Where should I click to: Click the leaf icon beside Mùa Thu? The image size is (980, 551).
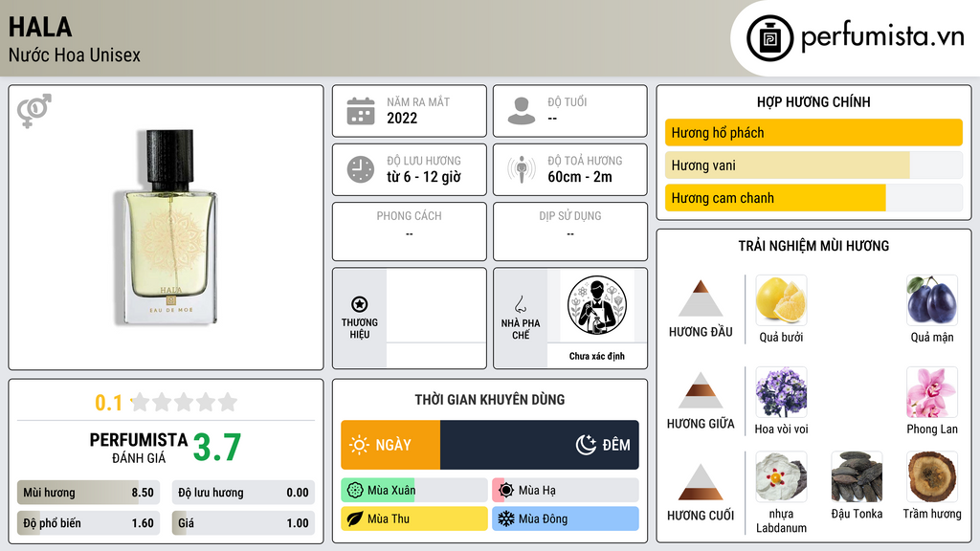(x=355, y=518)
